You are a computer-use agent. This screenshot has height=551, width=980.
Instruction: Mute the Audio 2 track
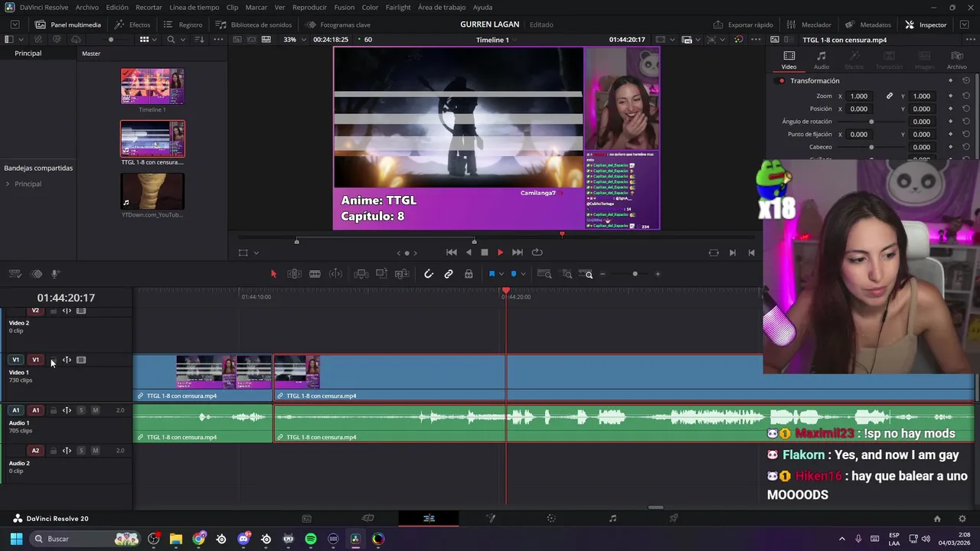(x=95, y=451)
